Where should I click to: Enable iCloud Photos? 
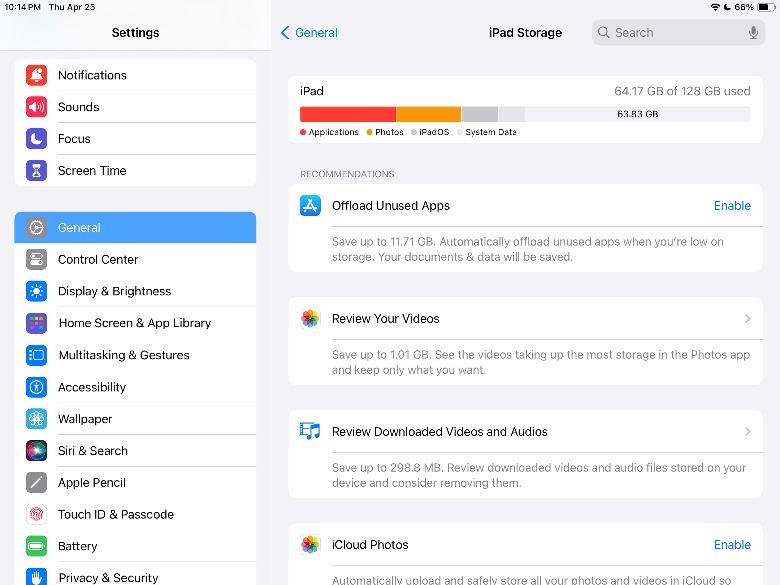point(731,545)
